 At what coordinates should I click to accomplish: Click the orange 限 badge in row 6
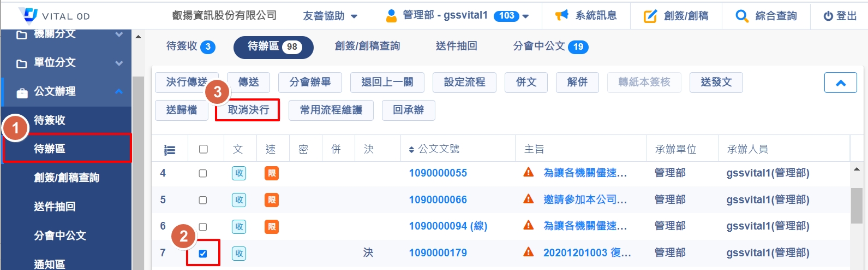pos(271,226)
